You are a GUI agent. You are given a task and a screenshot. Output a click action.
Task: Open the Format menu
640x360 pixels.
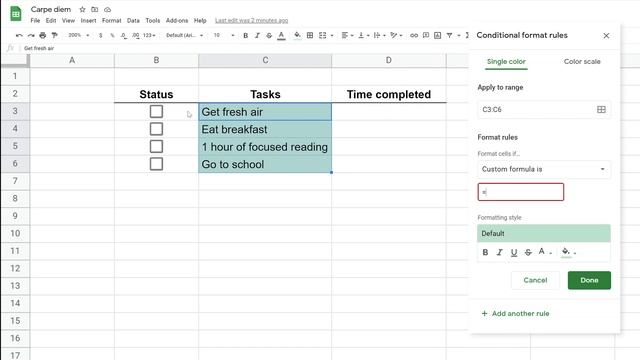coord(111,20)
